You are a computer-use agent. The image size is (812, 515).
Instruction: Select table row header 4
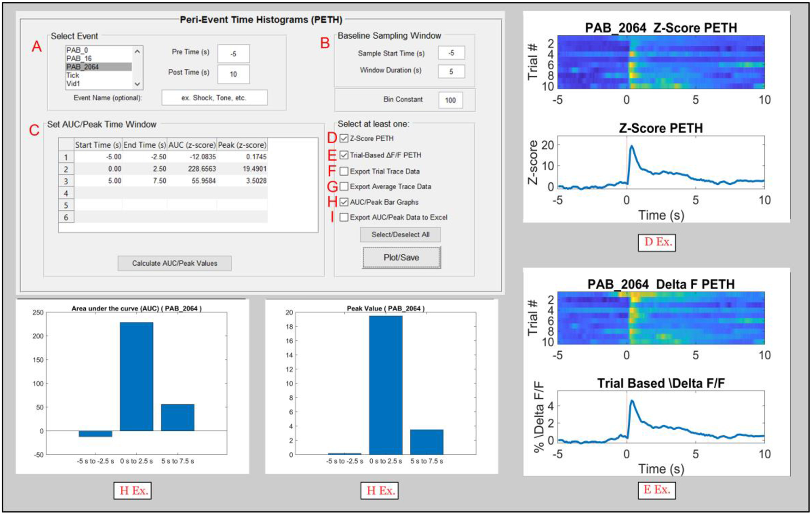[66, 193]
